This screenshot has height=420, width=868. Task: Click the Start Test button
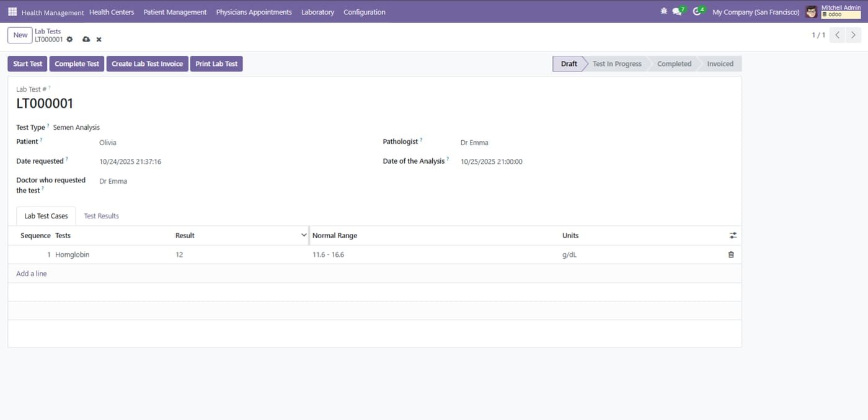(x=28, y=64)
